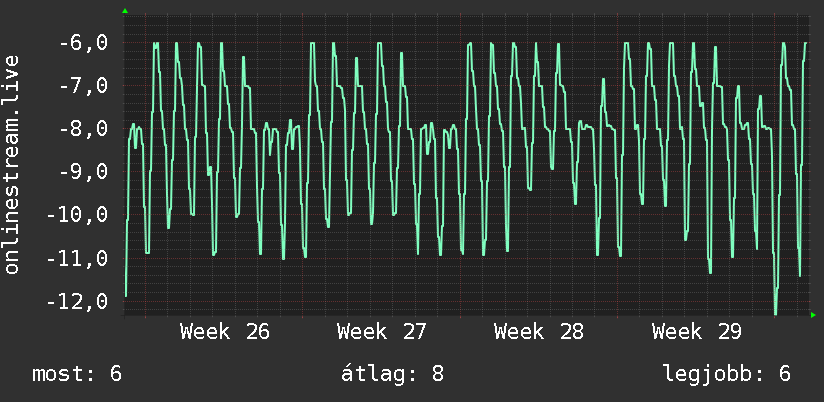Click the lowest dip near the chart end
Viewport: 824px width, 402px height.
tap(776, 314)
